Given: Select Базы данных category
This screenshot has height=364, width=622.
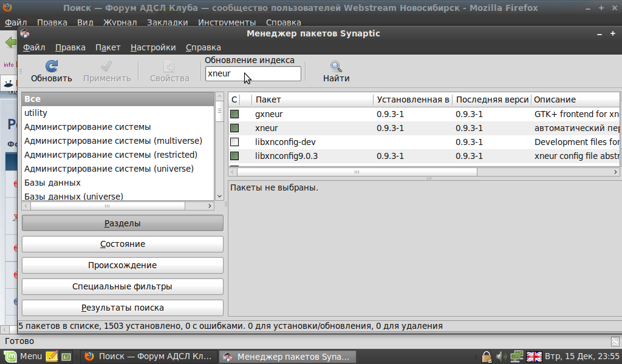Looking at the screenshot, I should (x=118, y=183).
